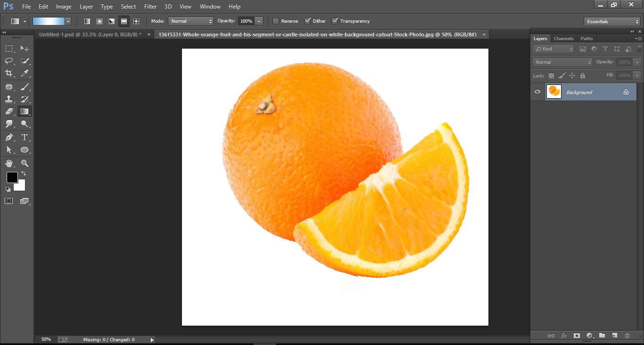Switch to the Channels tab
The image size is (644, 345).
[x=563, y=38]
